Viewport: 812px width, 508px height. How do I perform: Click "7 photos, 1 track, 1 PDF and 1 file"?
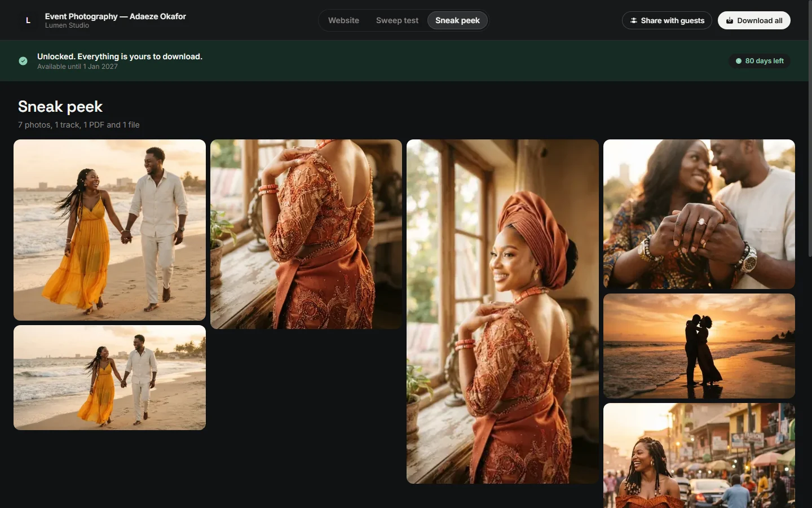click(79, 125)
